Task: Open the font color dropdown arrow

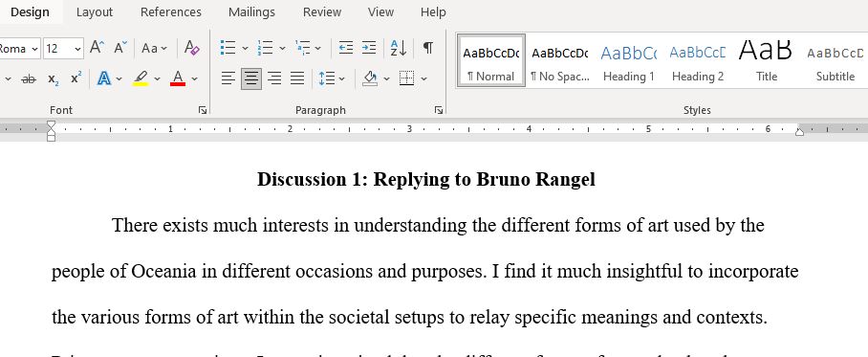Action: pyautogui.click(x=194, y=78)
